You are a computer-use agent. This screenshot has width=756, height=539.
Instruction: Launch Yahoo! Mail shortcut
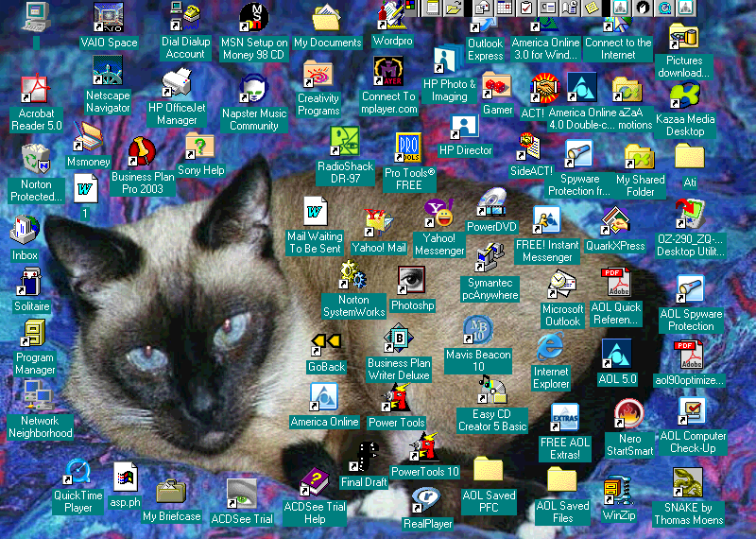click(379, 222)
